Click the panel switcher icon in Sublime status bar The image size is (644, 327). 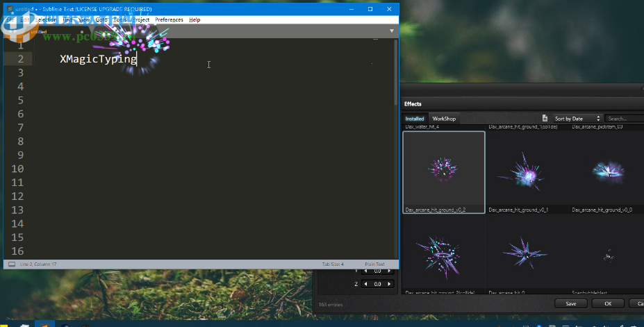click(12, 265)
